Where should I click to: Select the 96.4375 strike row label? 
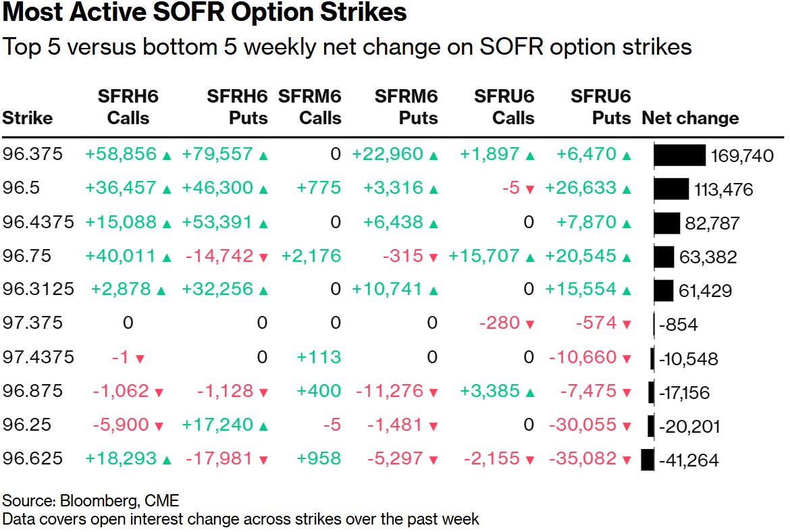(x=38, y=222)
